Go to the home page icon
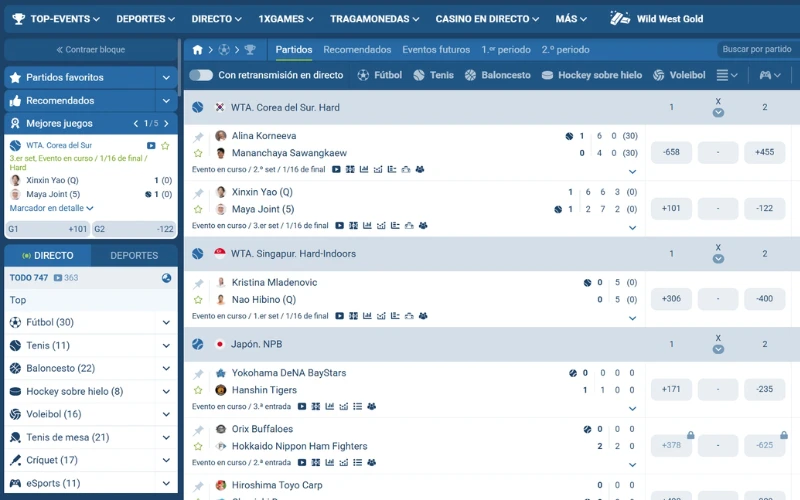 (197, 49)
